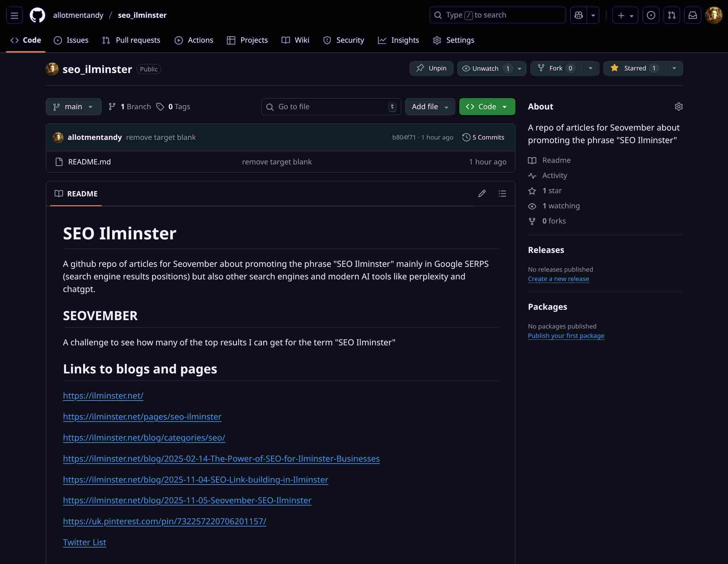Open the README outline list icon
This screenshot has height=564, width=728.
[x=502, y=193]
